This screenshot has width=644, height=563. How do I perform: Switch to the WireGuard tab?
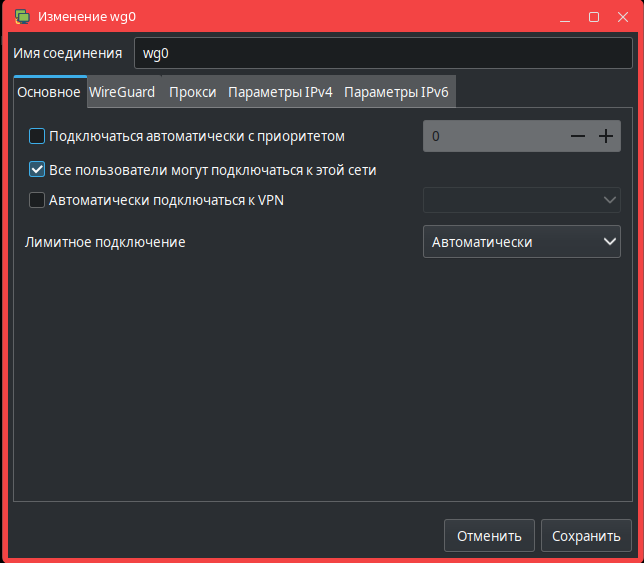tap(122, 92)
